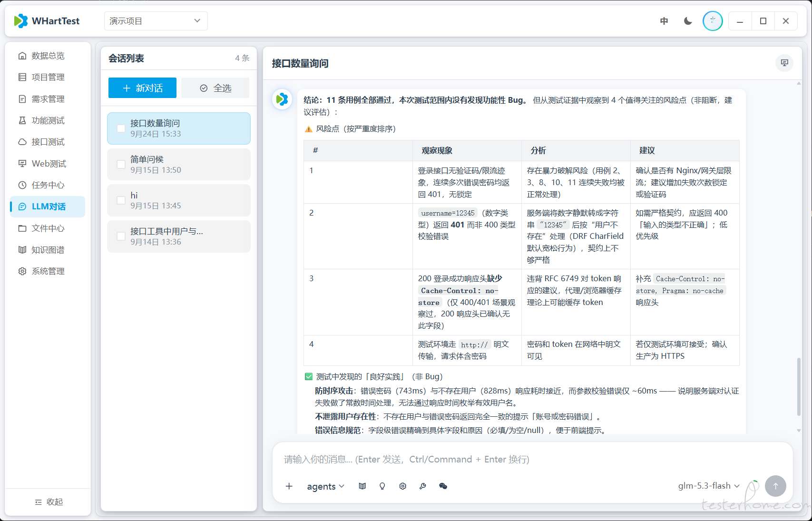Expand the 演示项目 project dropdown
This screenshot has height=521, width=812.
tap(156, 21)
